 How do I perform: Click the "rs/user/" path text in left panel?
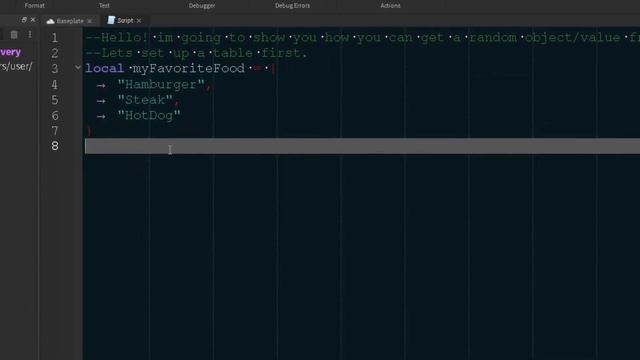pyautogui.click(x=16, y=66)
